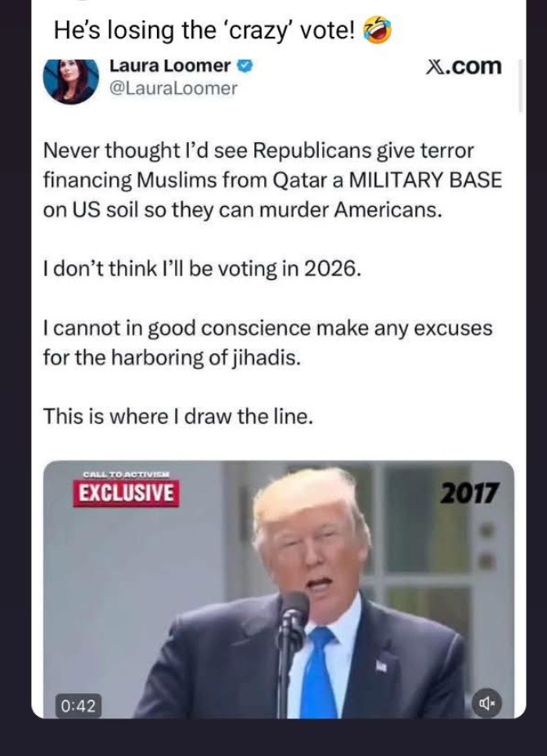The image size is (547, 756).
Task: Click the red EXCLUSIVE banner in video
Action: point(126,493)
